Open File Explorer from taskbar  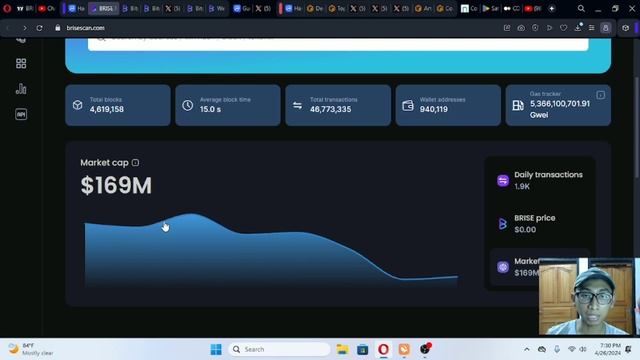342,349
